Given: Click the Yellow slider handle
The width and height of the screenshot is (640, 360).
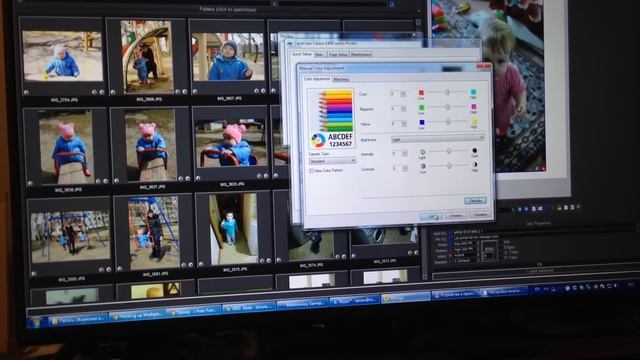Looking at the screenshot, I should [x=448, y=122].
